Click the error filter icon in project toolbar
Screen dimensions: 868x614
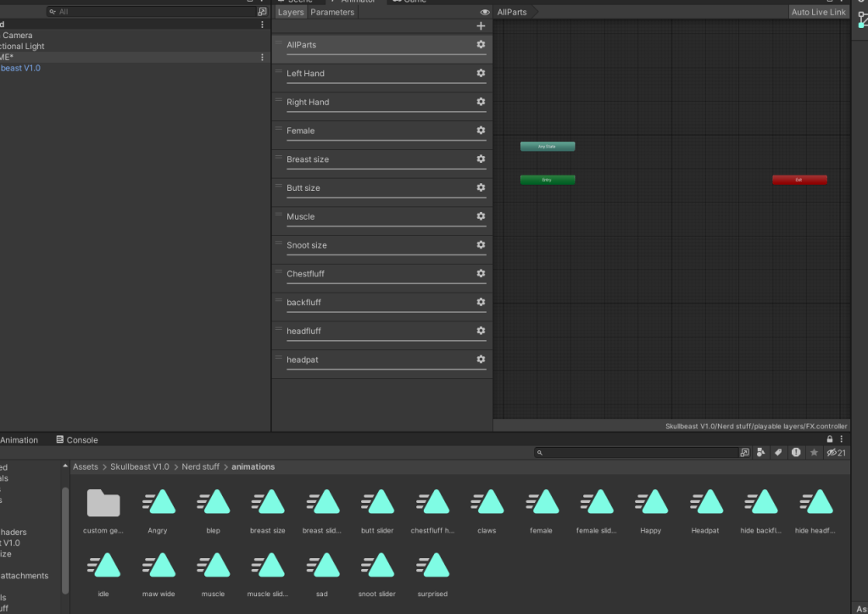click(x=796, y=453)
